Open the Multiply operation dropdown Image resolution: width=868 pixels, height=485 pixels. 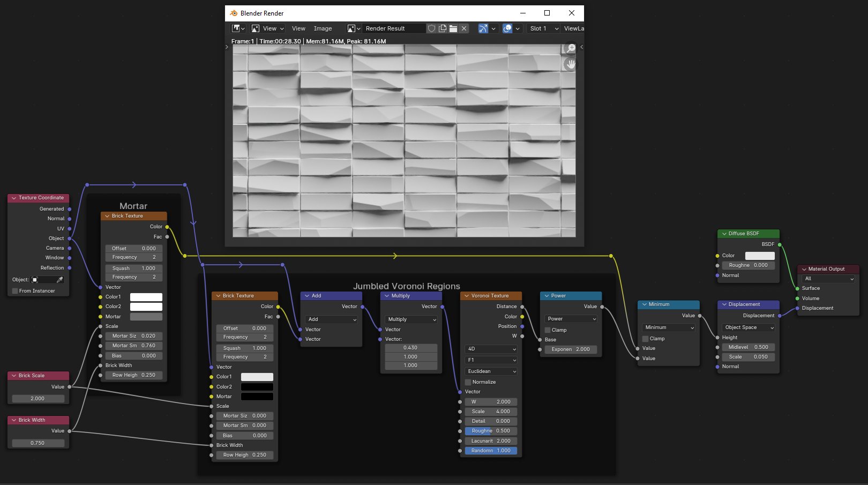tap(411, 319)
